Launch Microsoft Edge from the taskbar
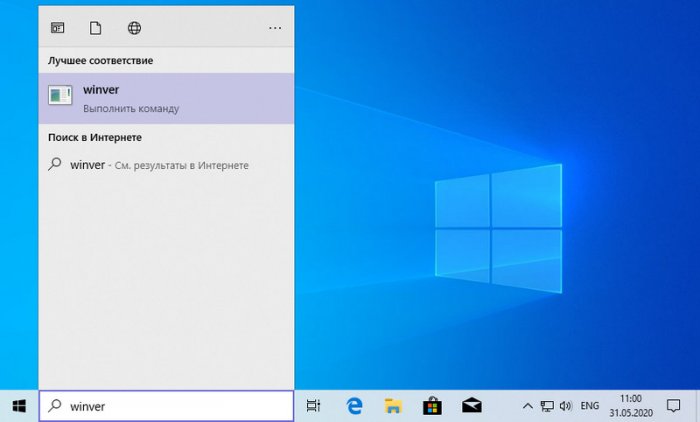This screenshot has width=700, height=422. (x=354, y=406)
